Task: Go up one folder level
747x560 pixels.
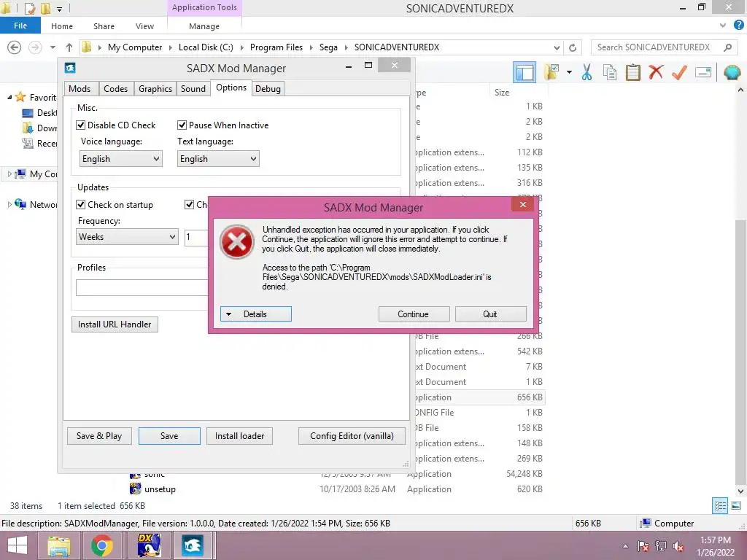Action: click(x=69, y=47)
